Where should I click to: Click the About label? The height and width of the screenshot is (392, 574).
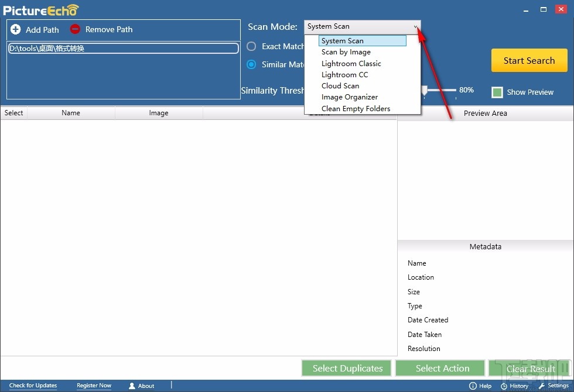pyautogui.click(x=146, y=386)
